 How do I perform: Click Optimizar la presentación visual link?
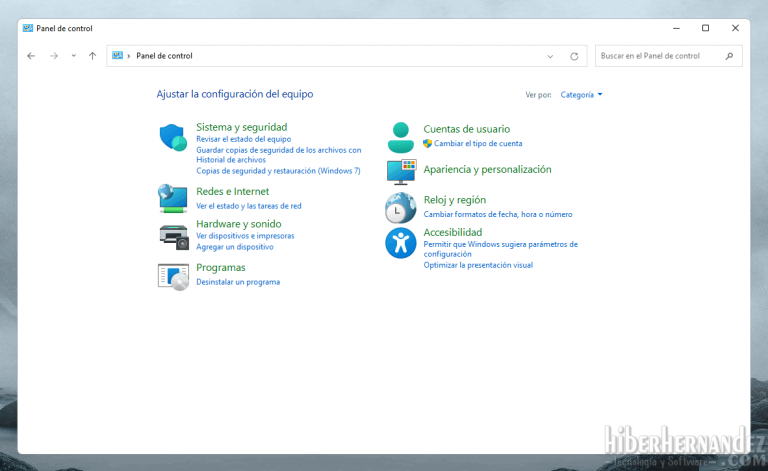[x=478, y=265]
